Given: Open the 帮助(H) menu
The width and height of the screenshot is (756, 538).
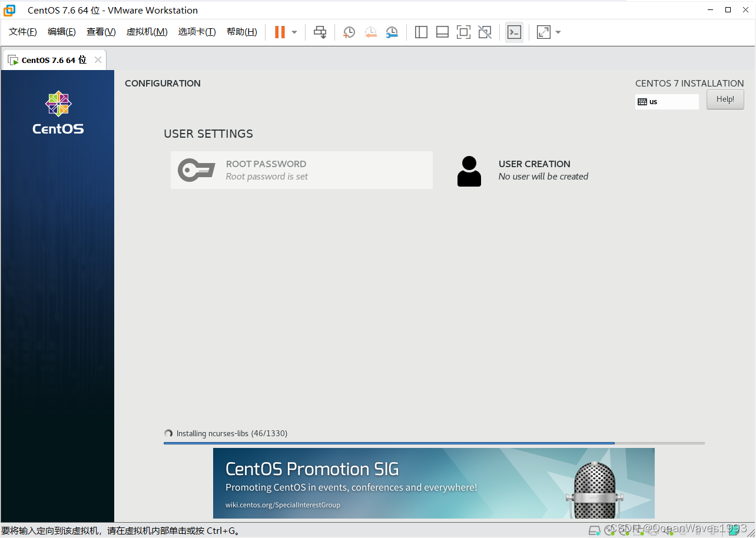Looking at the screenshot, I should (x=242, y=32).
